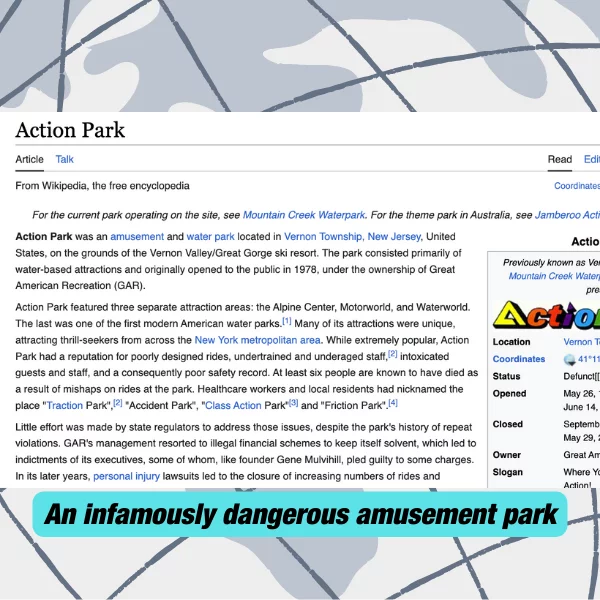Follow the amusement link
This screenshot has height=600, width=600.
(137, 236)
